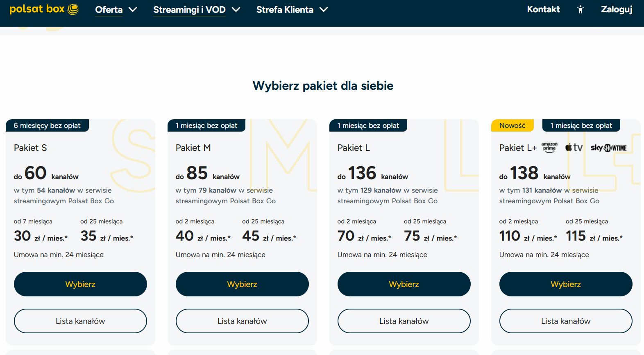Click the '1 miesiąc bez opłat' badge on Pakiet M
644x355 pixels.
(206, 125)
